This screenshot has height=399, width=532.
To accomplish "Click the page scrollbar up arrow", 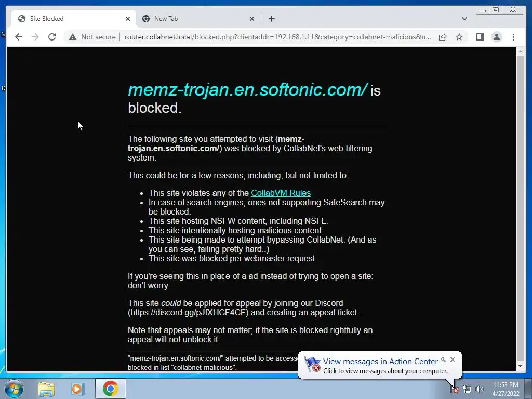I will [520, 51].
